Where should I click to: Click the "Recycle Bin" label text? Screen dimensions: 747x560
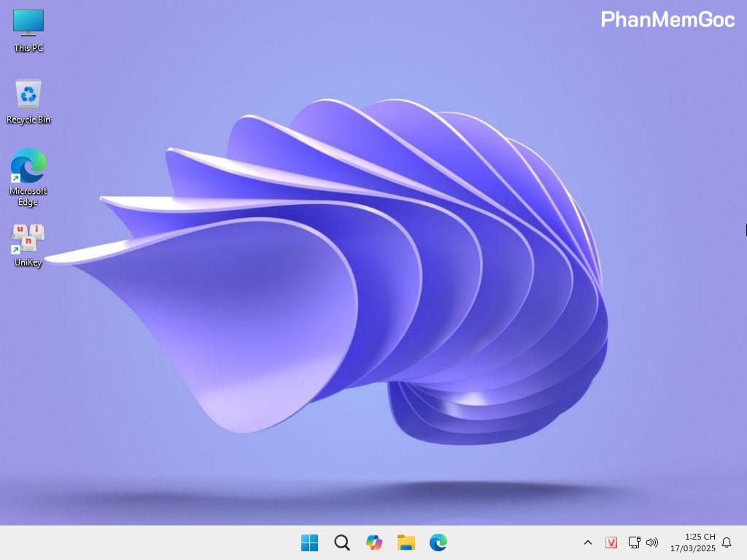(x=28, y=120)
